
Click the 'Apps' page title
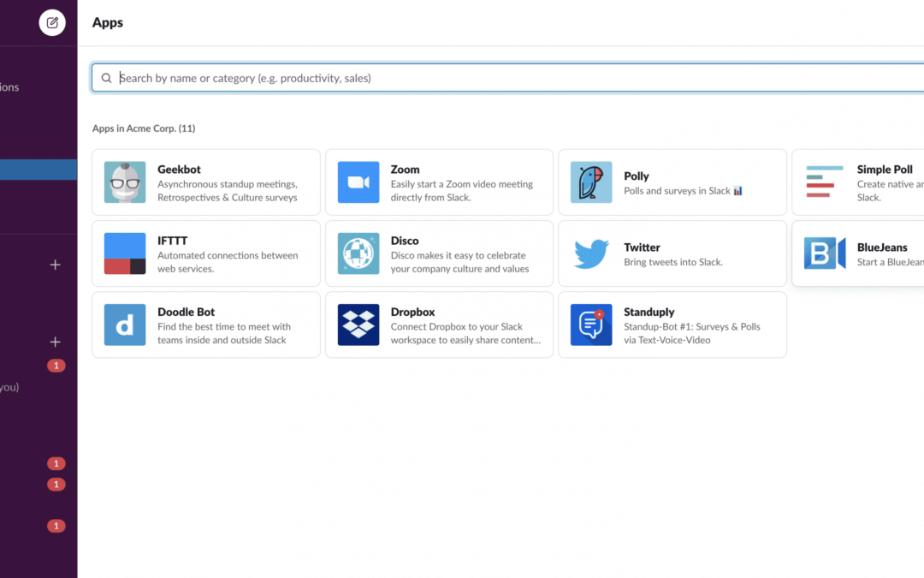click(108, 22)
